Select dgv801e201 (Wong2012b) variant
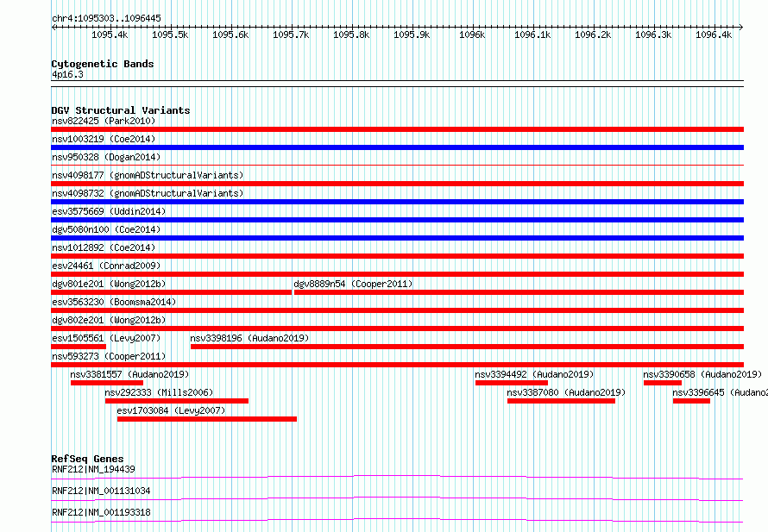 (x=109, y=284)
